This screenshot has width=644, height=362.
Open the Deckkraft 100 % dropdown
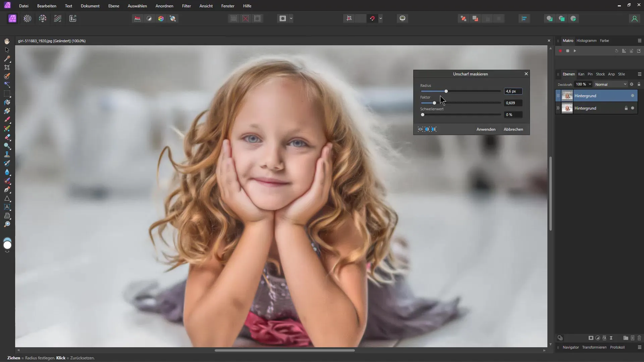(x=583, y=84)
